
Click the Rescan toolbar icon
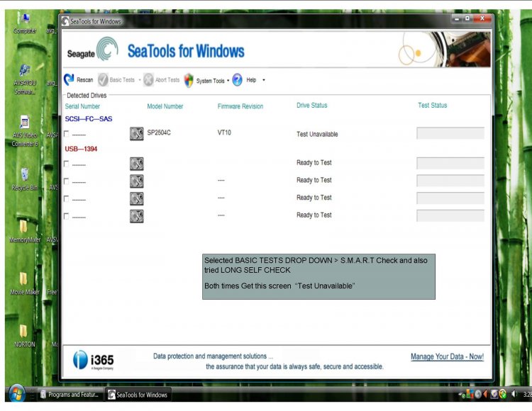click(69, 79)
